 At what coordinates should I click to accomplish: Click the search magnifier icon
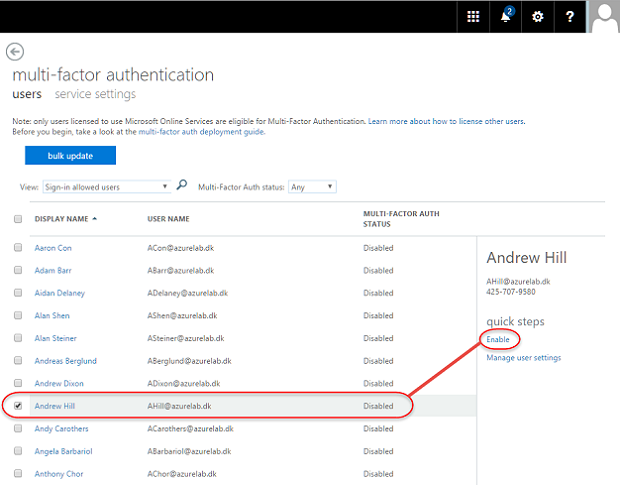[x=182, y=185]
